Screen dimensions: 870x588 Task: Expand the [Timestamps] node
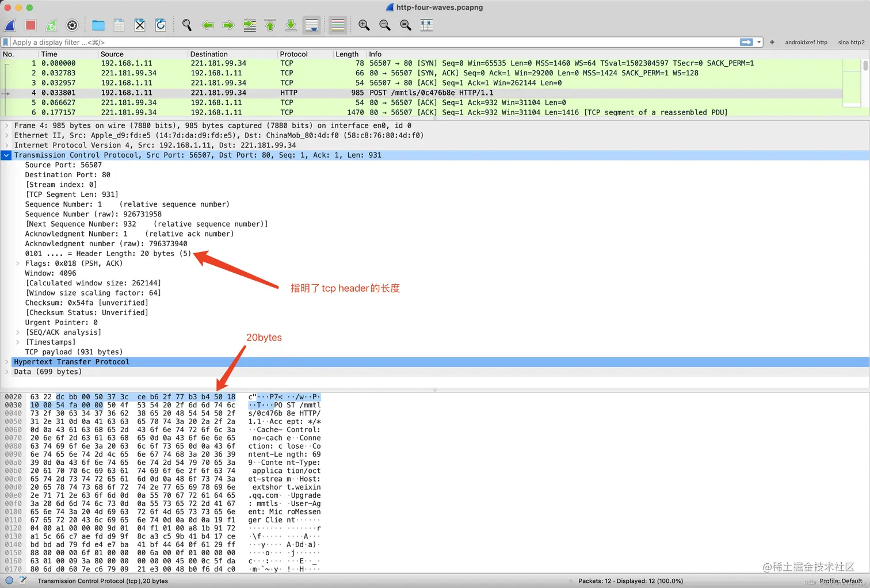point(18,342)
